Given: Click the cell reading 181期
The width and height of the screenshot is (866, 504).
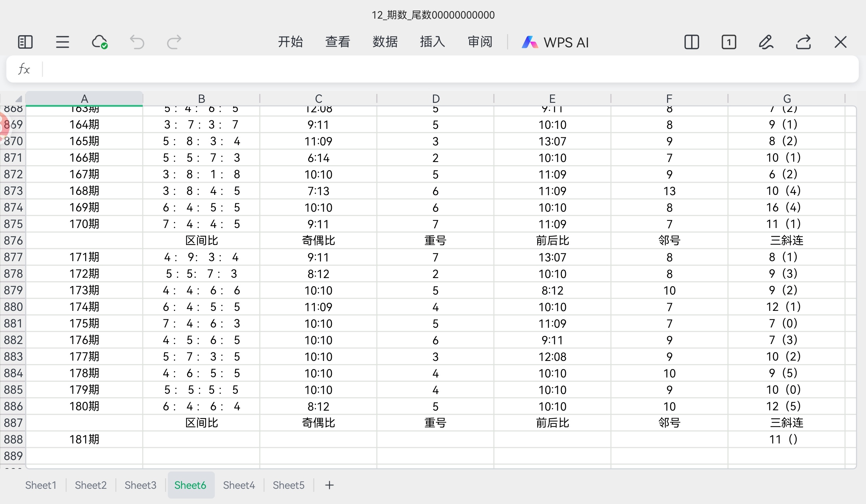Looking at the screenshot, I should pos(84,439).
